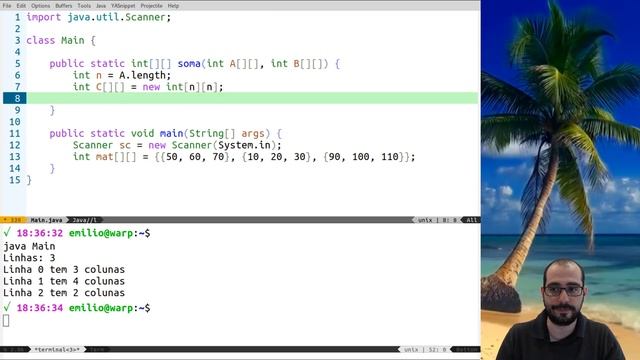Click the yellow buffer-modified segment in mode line

[13, 220]
